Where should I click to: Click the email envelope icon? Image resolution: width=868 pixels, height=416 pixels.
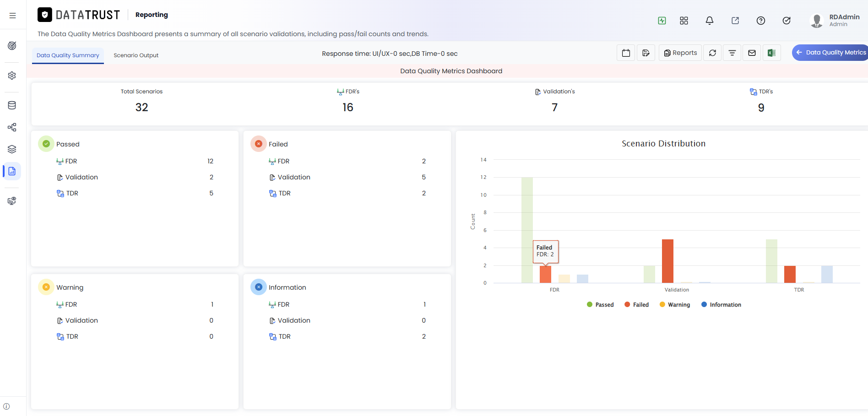click(x=752, y=53)
